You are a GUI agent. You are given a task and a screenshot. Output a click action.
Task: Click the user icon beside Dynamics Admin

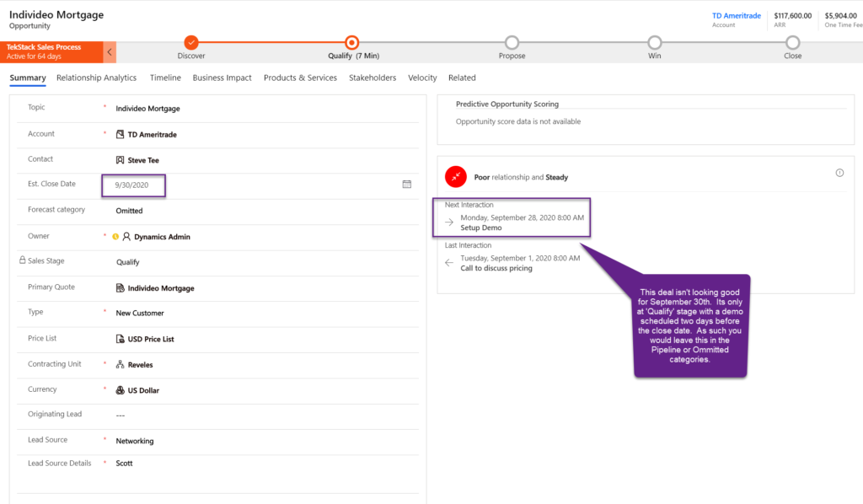[126, 237]
